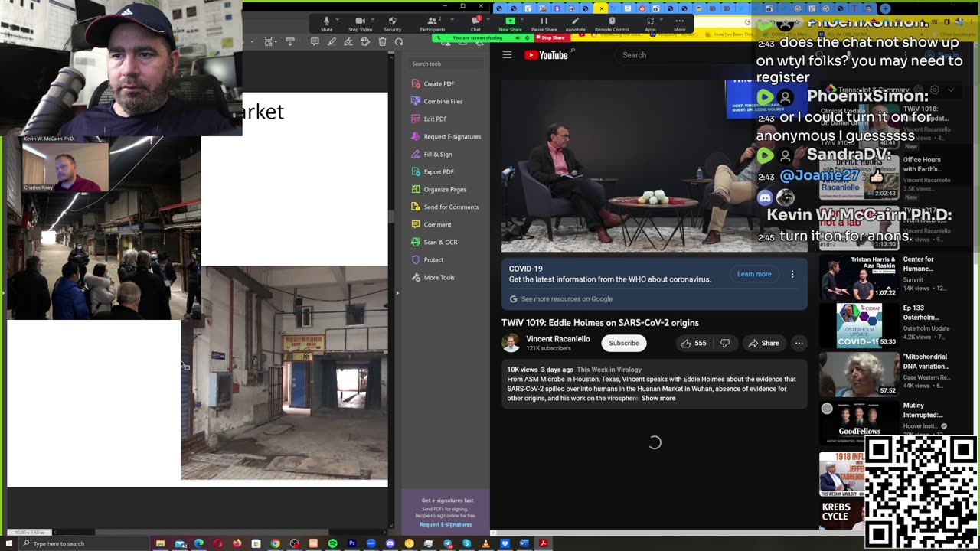Click taskbar Type here to search
This screenshot has width=980, height=551.
(84, 543)
